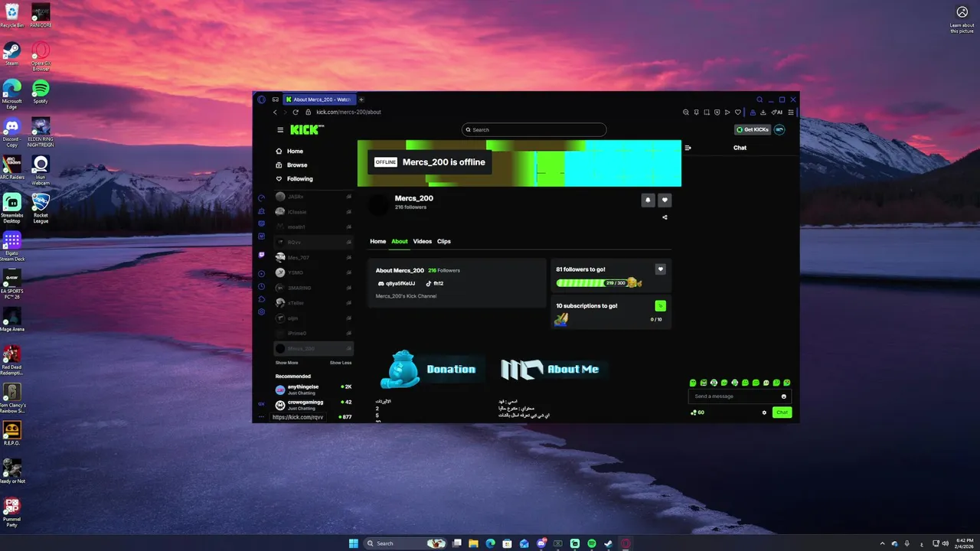
Task: Select iClassic in followed channels
Action: pos(314,212)
